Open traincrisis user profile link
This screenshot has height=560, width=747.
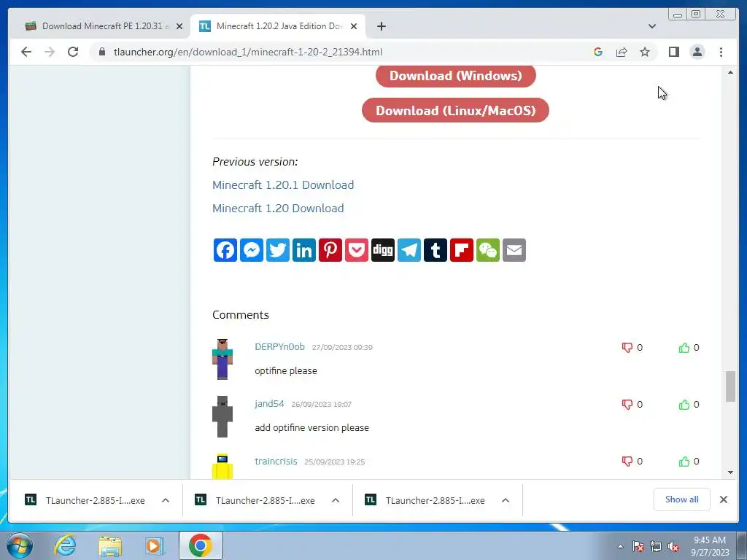coord(276,461)
